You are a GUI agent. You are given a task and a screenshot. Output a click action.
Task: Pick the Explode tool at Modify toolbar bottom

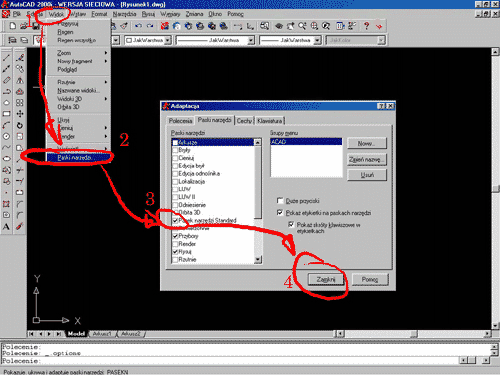20,227
